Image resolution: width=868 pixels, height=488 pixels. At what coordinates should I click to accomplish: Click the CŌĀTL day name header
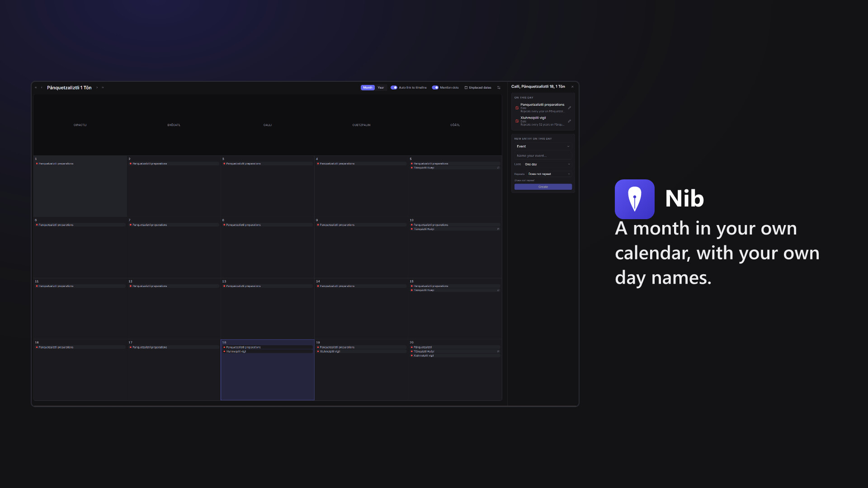click(x=455, y=125)
